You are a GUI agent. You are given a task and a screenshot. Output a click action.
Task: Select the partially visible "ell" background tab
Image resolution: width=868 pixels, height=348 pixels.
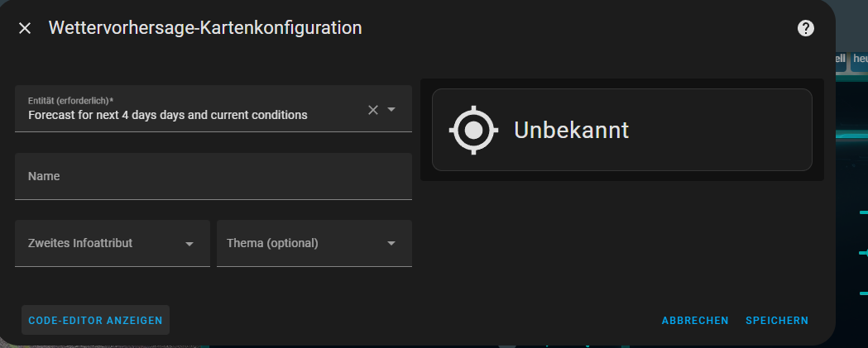pyautogui.click(x=840, y=59)
